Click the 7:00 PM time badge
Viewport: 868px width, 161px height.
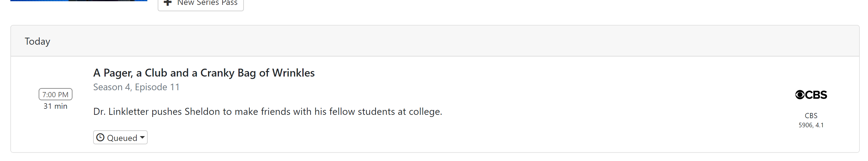tap(55, 94)
